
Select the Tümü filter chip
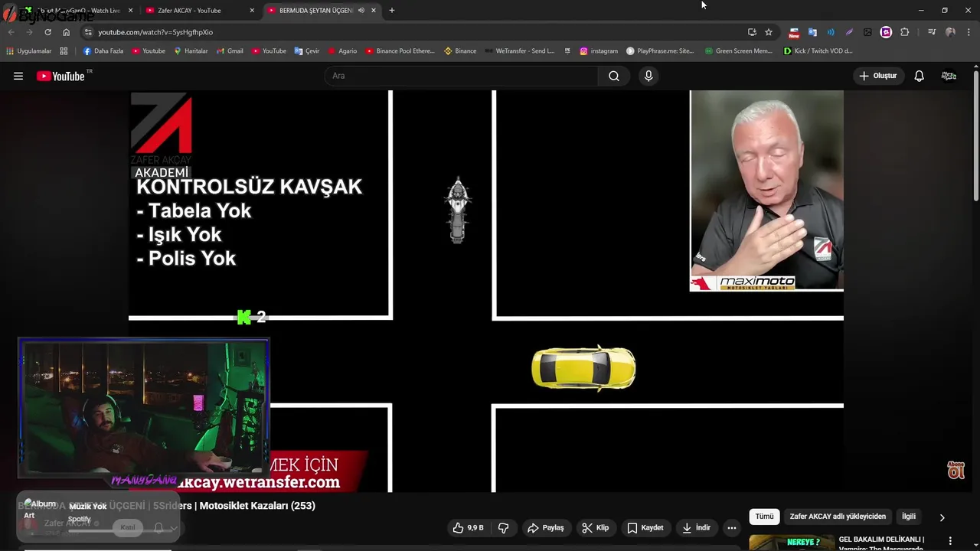click(x=764, y=517)
